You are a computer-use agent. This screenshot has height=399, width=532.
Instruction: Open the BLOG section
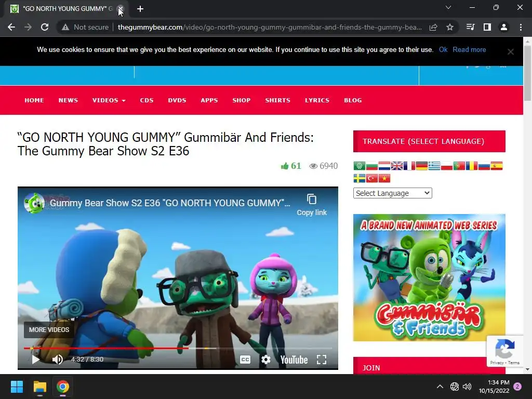353,100
